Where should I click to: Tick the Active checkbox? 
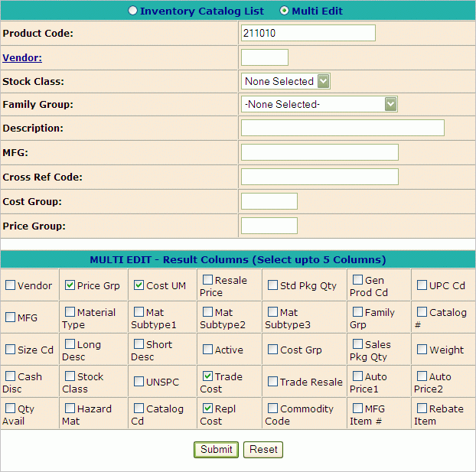pos(207,350)
